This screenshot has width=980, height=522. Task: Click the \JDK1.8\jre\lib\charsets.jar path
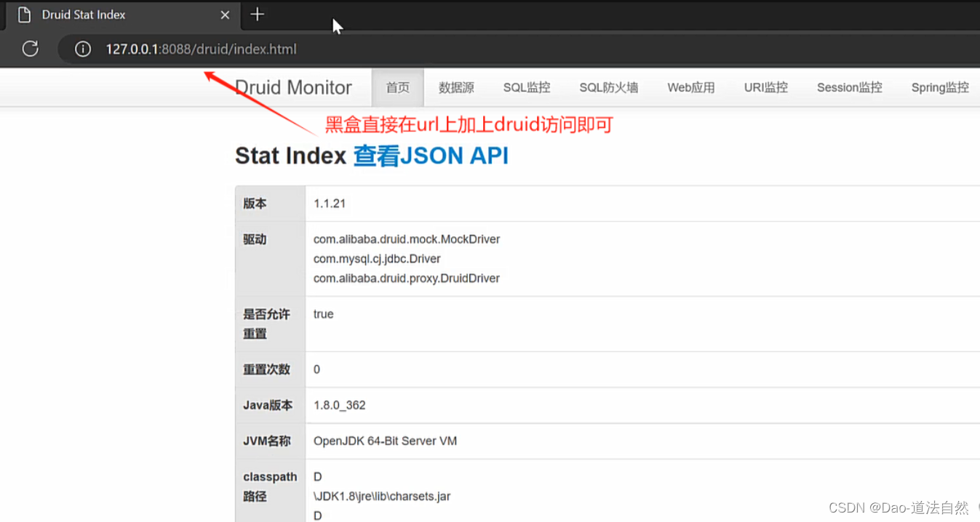pos(382,497)
